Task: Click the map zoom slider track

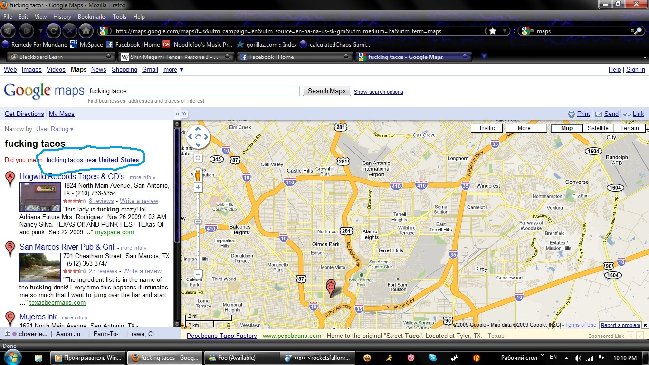Action: (198, 232)
